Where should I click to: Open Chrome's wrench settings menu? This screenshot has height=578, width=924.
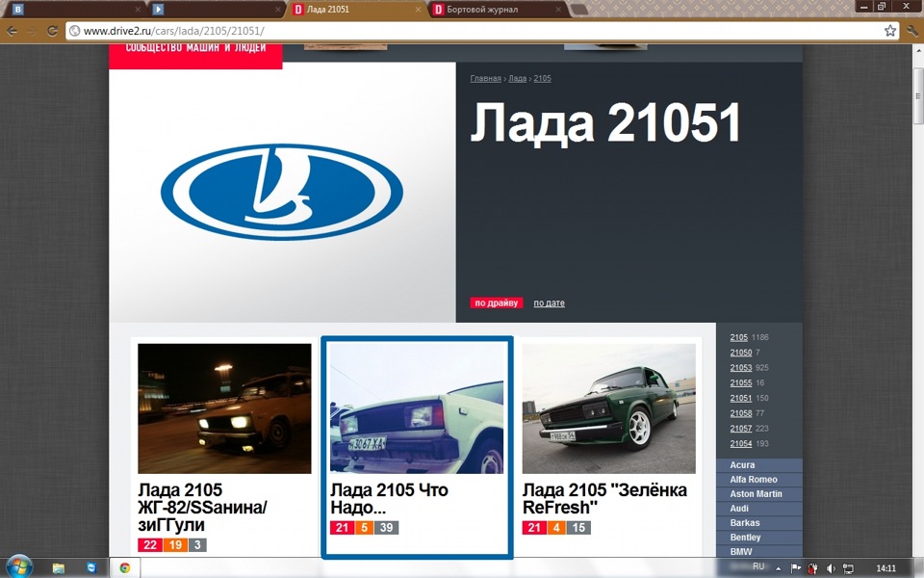(x=912, y=31)
